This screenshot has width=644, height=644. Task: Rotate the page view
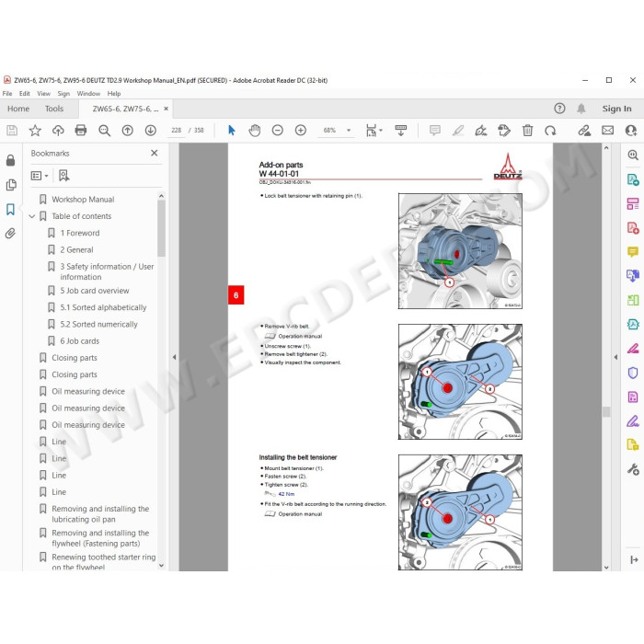(550, 131)
